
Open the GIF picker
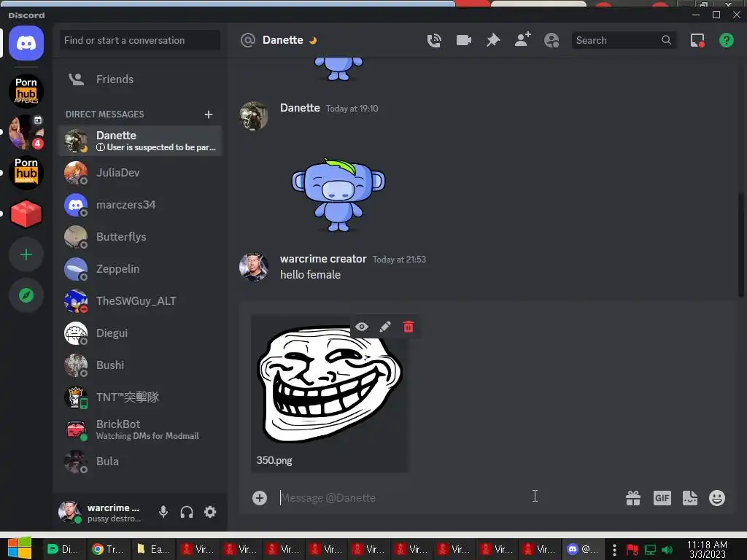point(662,498)
